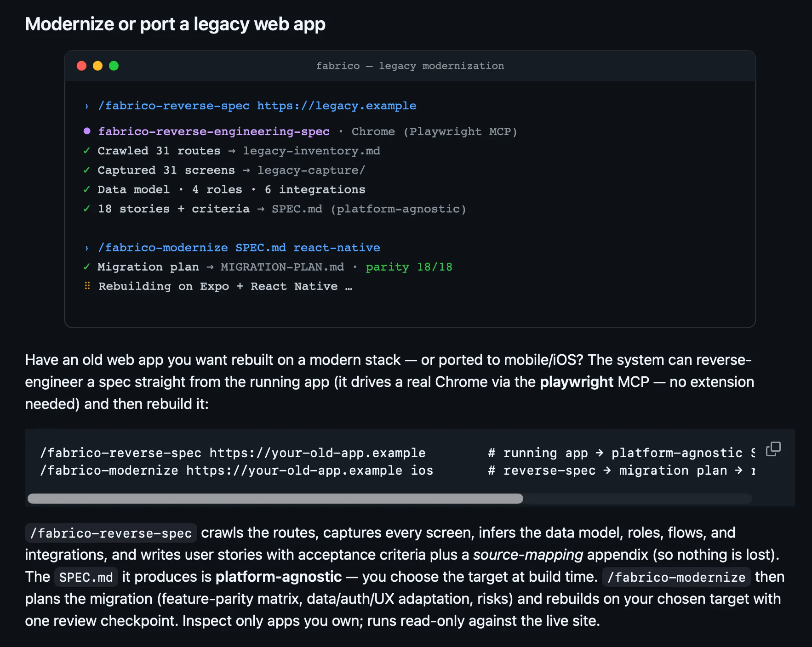The width and height of the screenshot is (812, 647).
Task: Click the horizontal scrollbar under the code block
Action: (x=275, y=499)
